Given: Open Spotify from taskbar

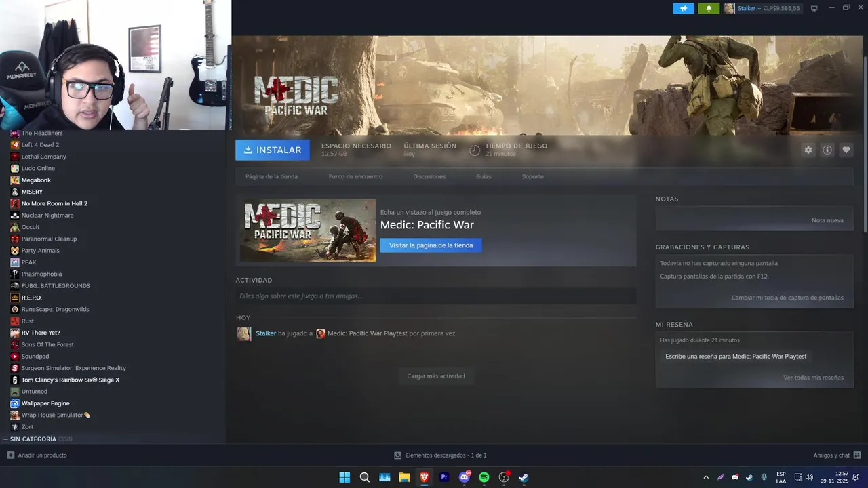Looking at the screenshot, I should (484, 477).
